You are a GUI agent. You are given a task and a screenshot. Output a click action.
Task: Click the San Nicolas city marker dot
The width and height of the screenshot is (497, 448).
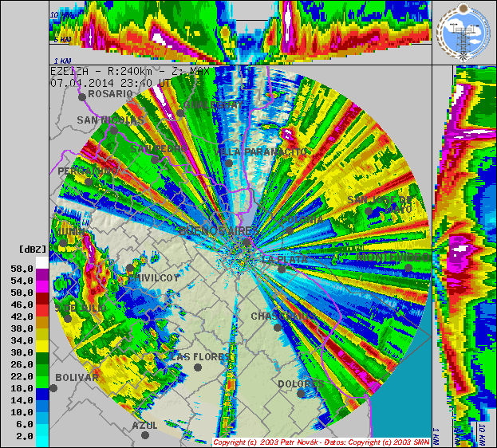[x=114, y=131]
